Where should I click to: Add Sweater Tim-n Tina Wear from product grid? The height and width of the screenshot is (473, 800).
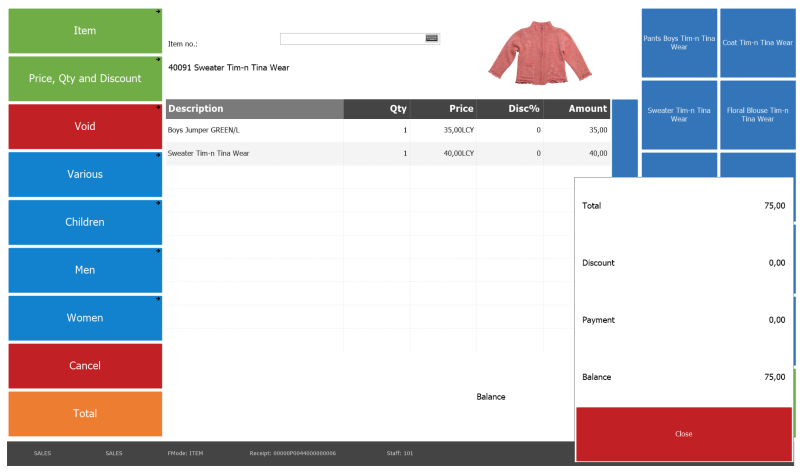(x=679, y=114)
